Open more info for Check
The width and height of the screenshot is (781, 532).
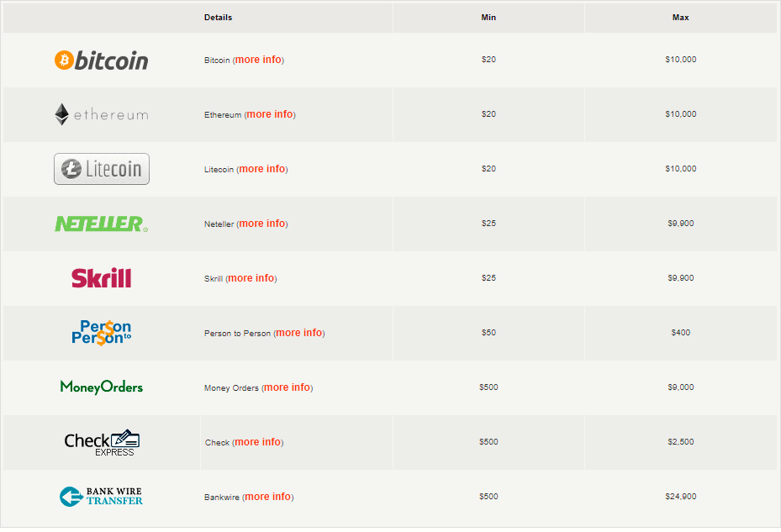257,442
